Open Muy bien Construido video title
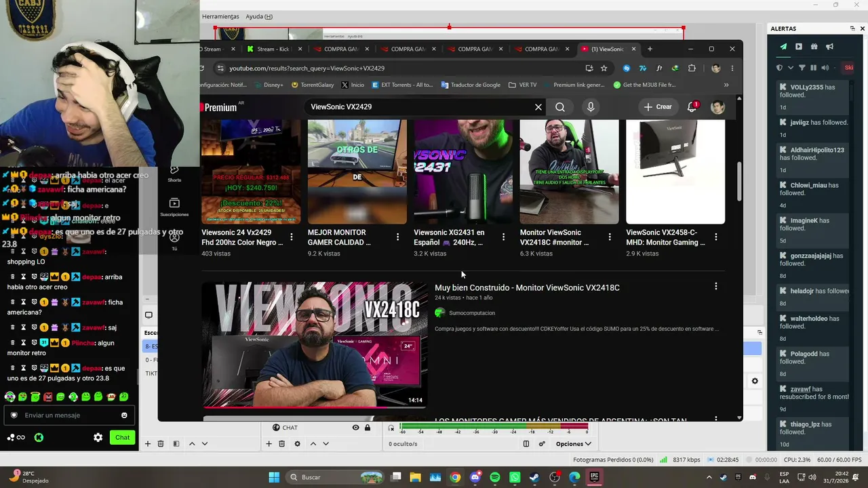Viewport: 868px width, 488px height. 527,287
